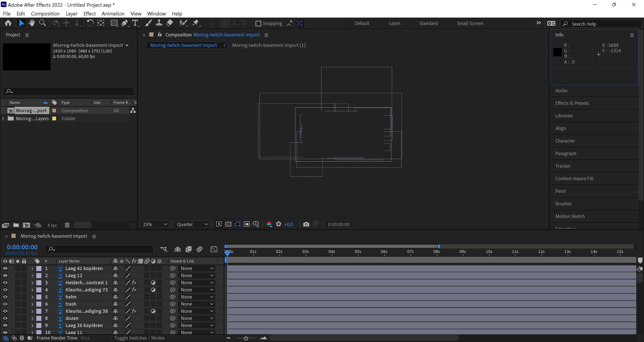Select the Standard workspace
The width and height of the screenshot is (644, 342).
[x=428, y=23]
